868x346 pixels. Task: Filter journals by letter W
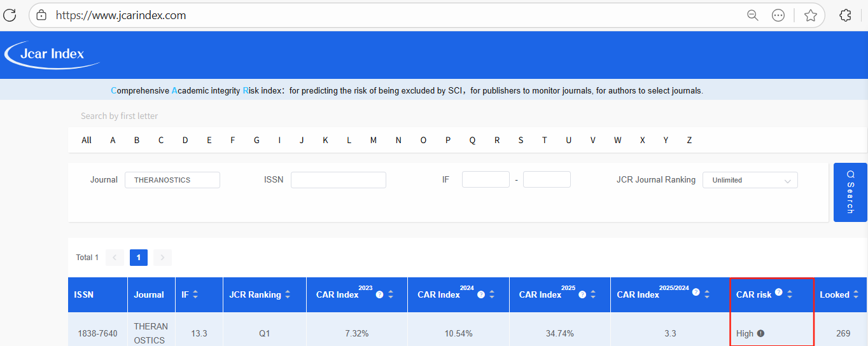click(x=617, y=140)
